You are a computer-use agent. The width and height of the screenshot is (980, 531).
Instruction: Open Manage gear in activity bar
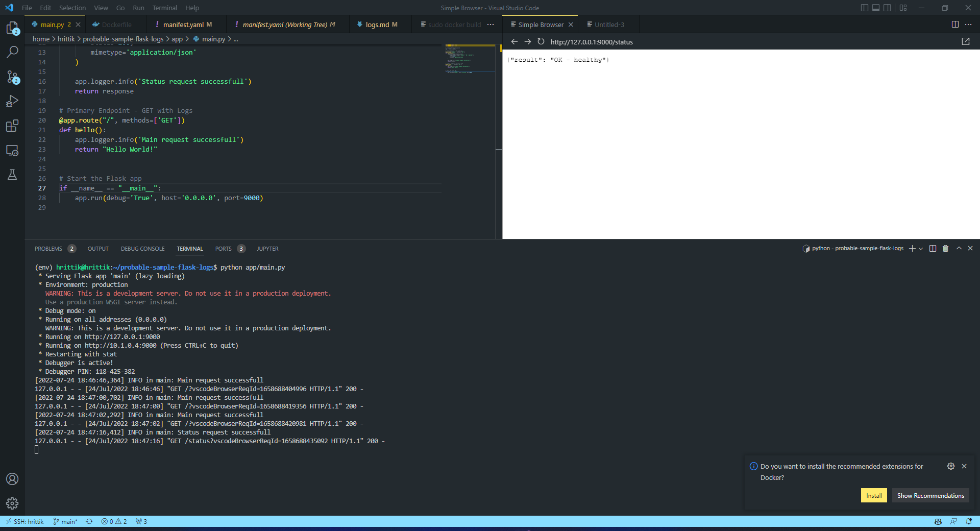[x=12, y=503]
